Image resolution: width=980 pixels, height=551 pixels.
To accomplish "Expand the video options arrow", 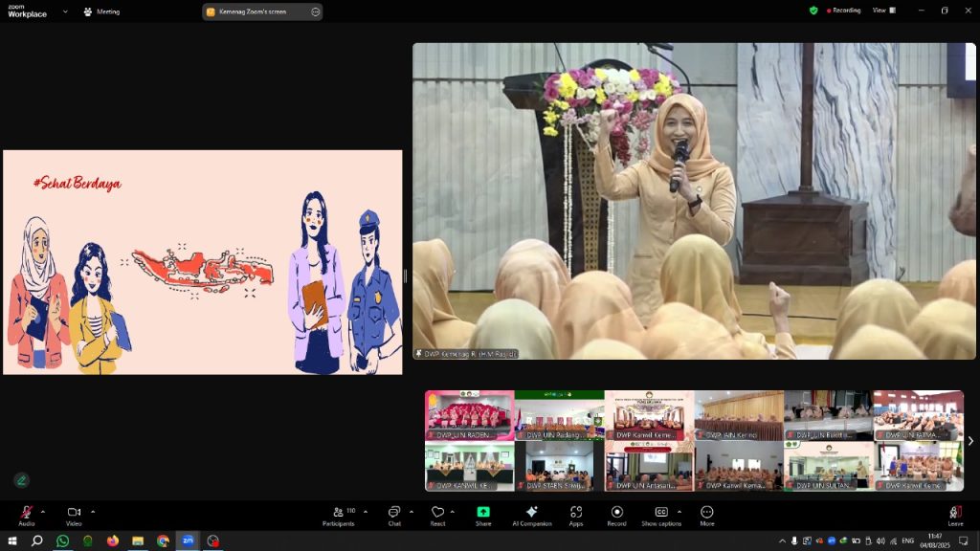I will 93,511.
